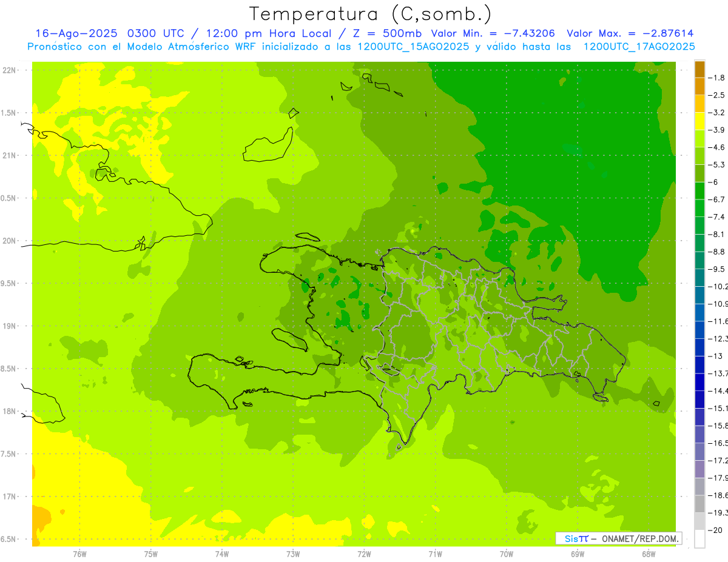
Task: Click the "0300 UTC" time text
Action: 155,33
